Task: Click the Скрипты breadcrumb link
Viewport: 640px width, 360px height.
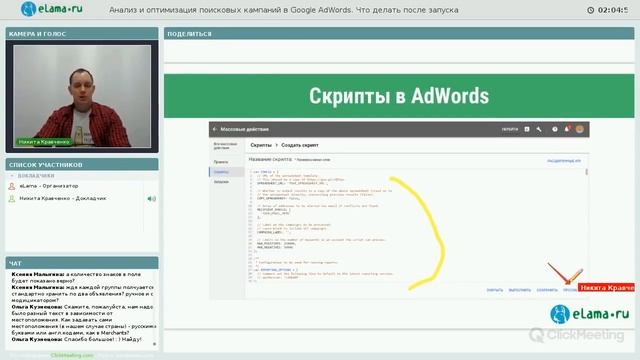Action: (x=261, y=145)
